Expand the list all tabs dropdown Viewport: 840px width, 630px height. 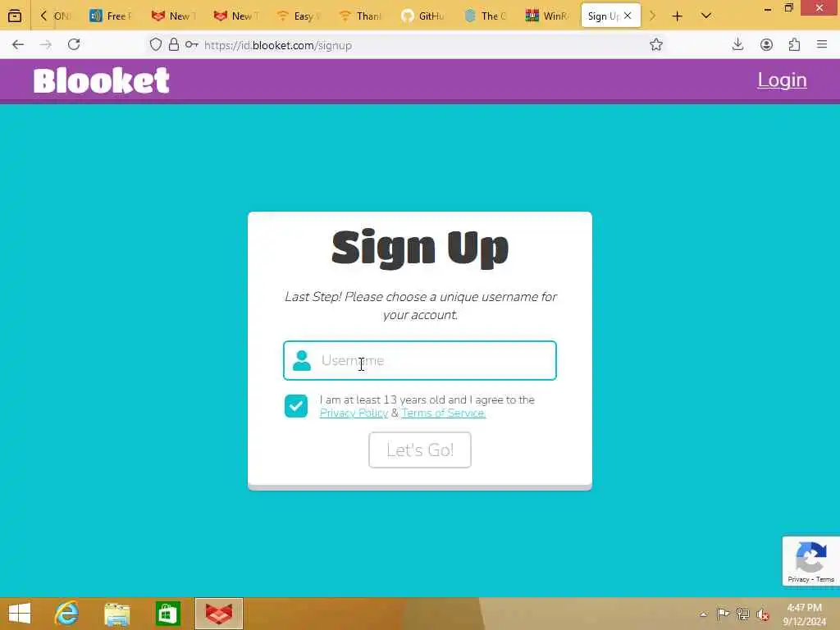[x=706, y=16]
